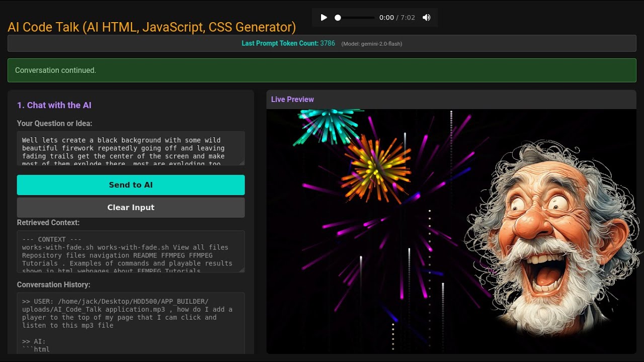Viewport: 644px width, 362px height.
Task: Click the Retrieved Context text area
Action: click(x=131, y=251)
